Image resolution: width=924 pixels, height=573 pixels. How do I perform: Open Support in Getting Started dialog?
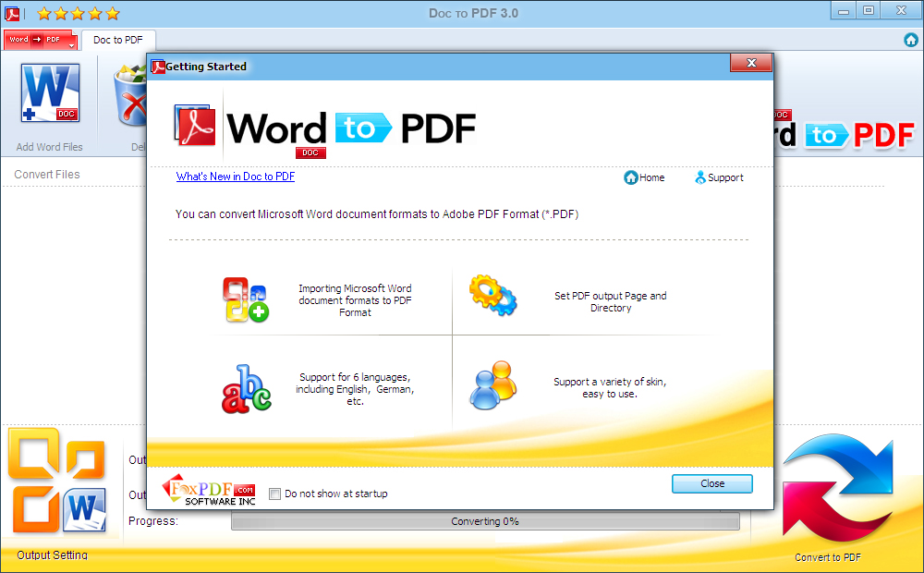click(719, 177)
